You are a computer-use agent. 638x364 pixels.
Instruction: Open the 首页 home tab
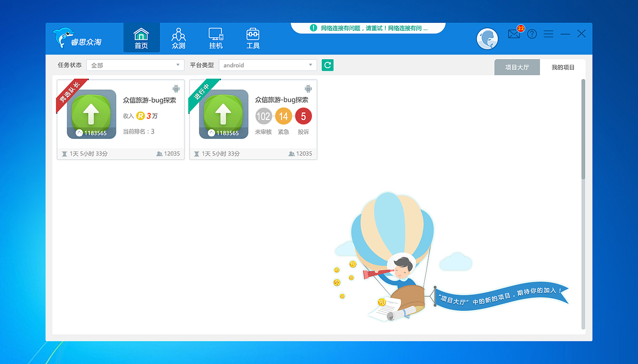[x=142, y=38]
